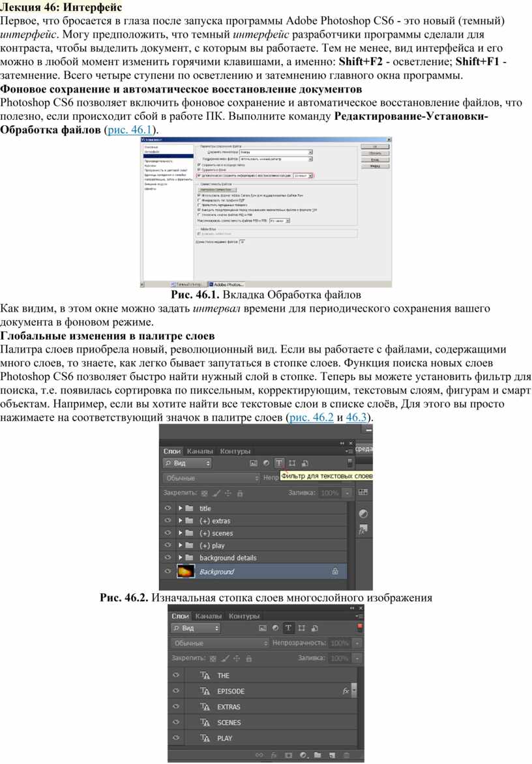
Task: Open the Вид filter dropdown above the layer groups
Action: tap(188, 463)
